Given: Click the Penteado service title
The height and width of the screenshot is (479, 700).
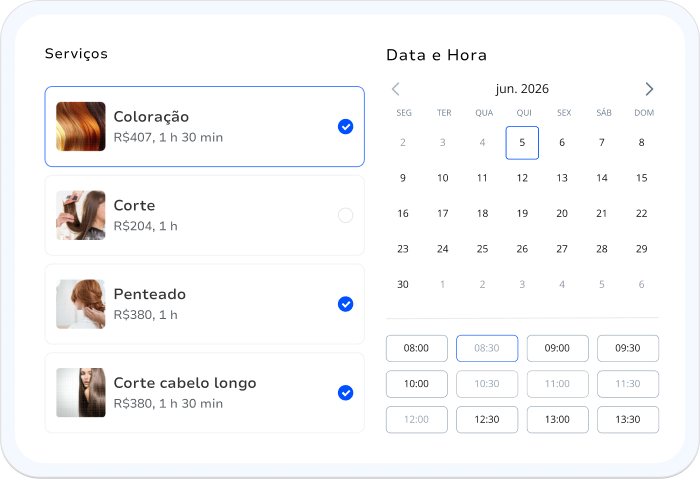Looking at the screenshot, I should point(150,294).
